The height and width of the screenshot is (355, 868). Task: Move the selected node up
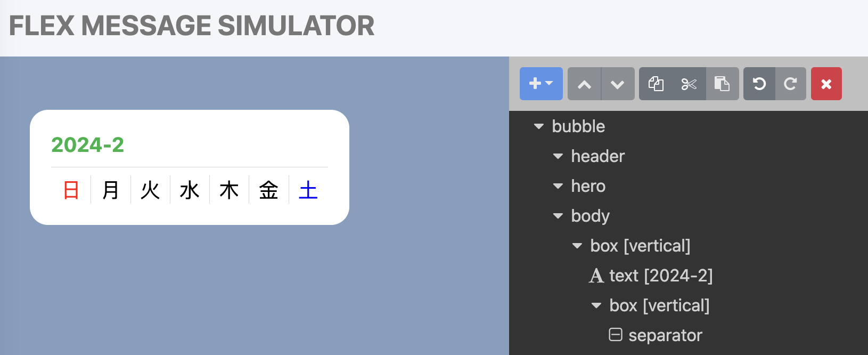click(x=584, y=84)
